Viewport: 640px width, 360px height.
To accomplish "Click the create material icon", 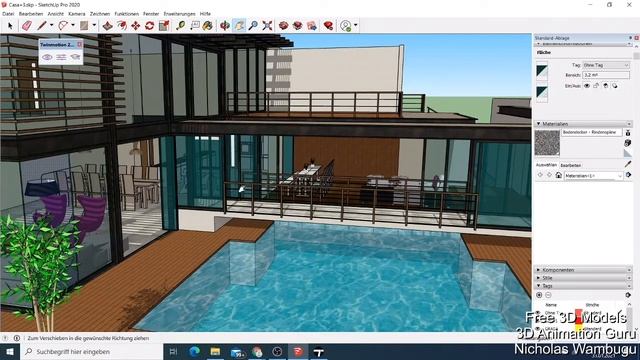I will tap(628, 143).
